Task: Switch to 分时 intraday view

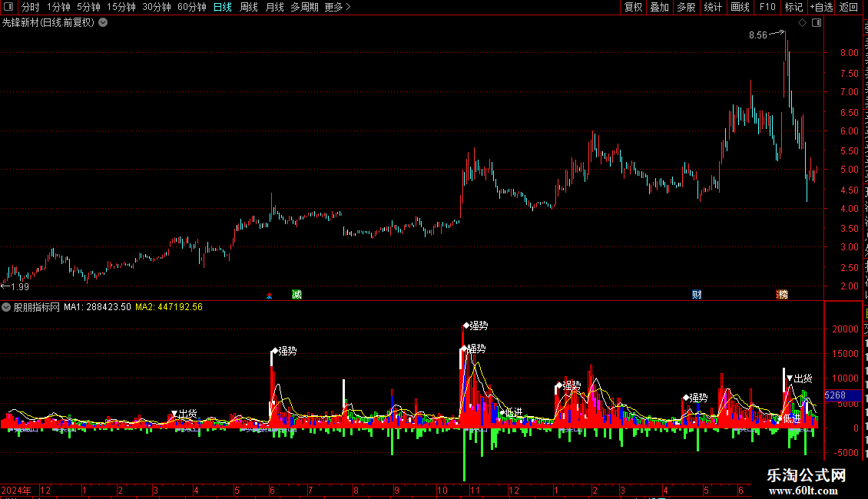Action: click(31, 7)
